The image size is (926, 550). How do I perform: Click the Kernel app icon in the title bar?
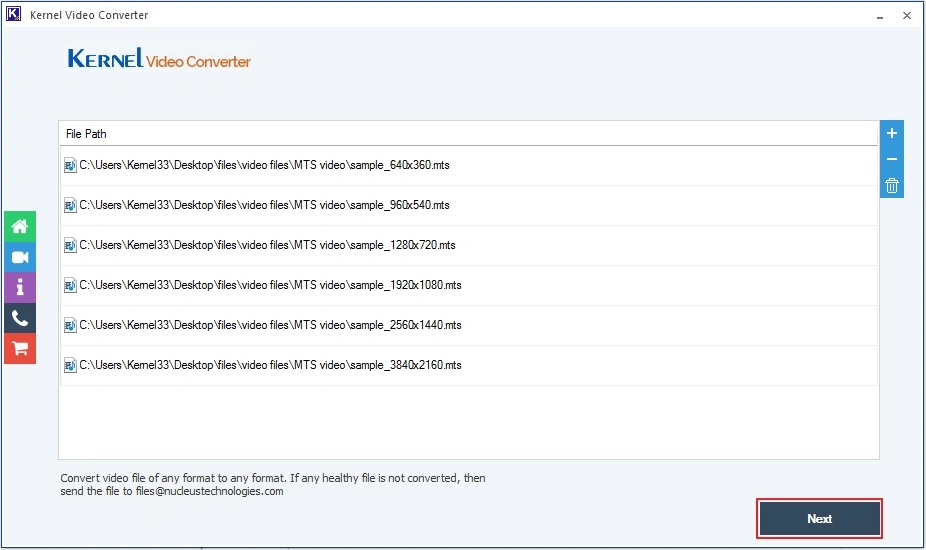(x=13, y=14)
